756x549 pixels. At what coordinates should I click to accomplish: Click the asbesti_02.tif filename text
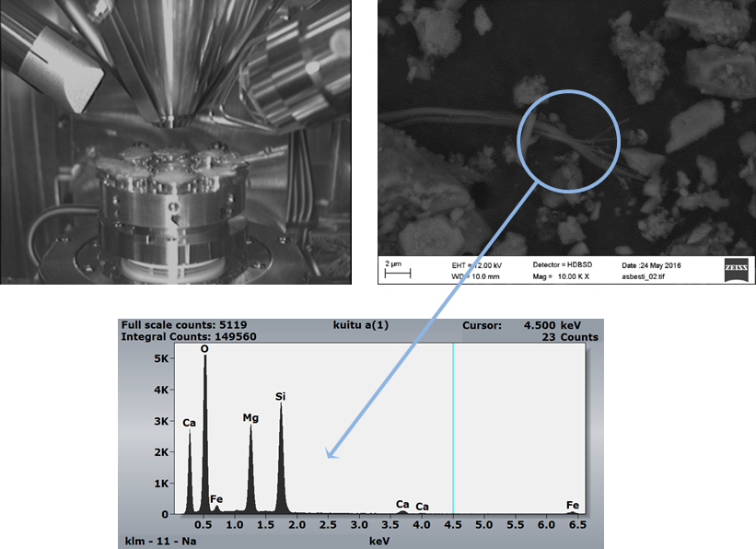tap(643, 277)
